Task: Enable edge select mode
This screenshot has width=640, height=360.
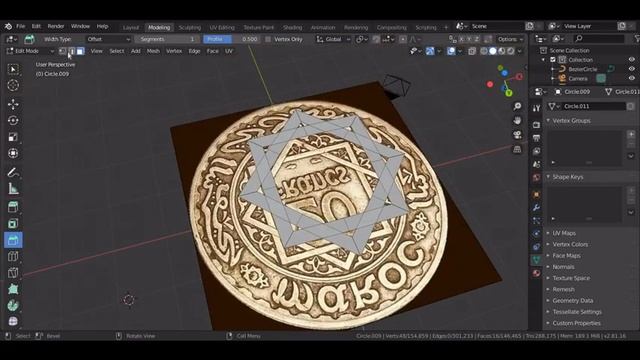Action: (x=71, y=51)
